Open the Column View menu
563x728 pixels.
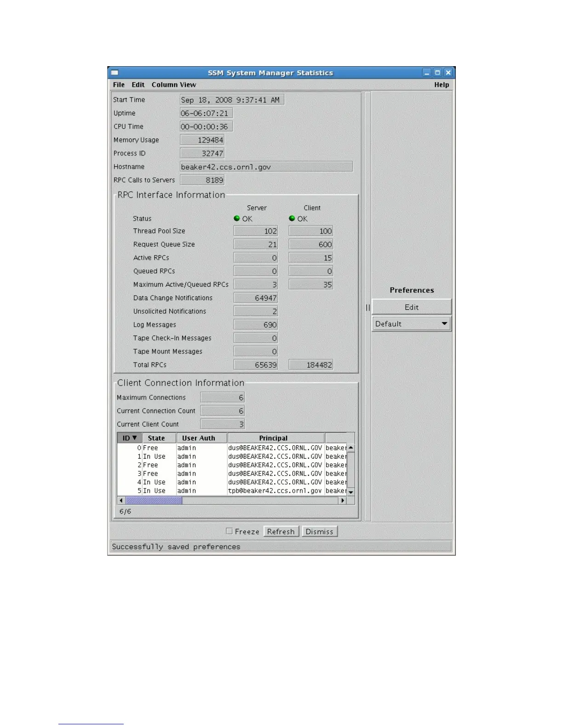[173, 85]
